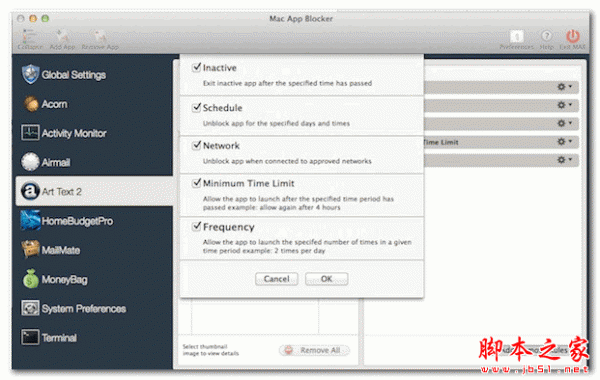Select the HomeBudgetPro app icon
The image size is (600, 380).
click(x=30, y=220)
